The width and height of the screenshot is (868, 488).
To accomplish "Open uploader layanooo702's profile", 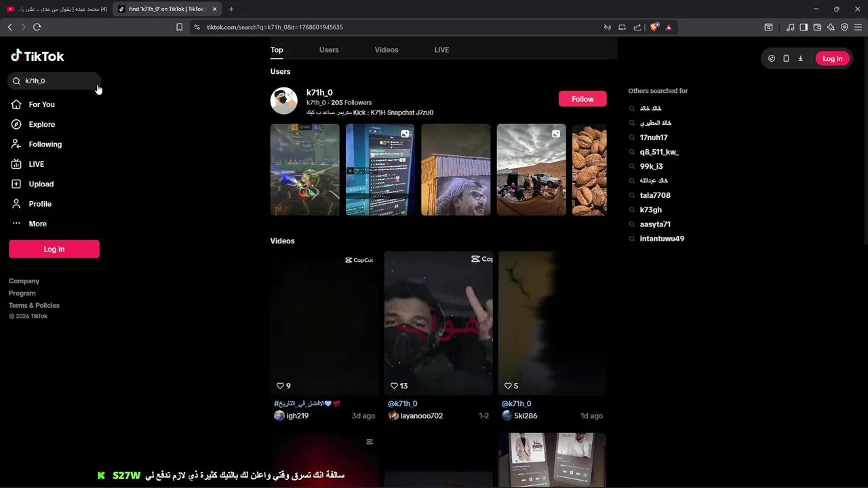I will [421, 415].
